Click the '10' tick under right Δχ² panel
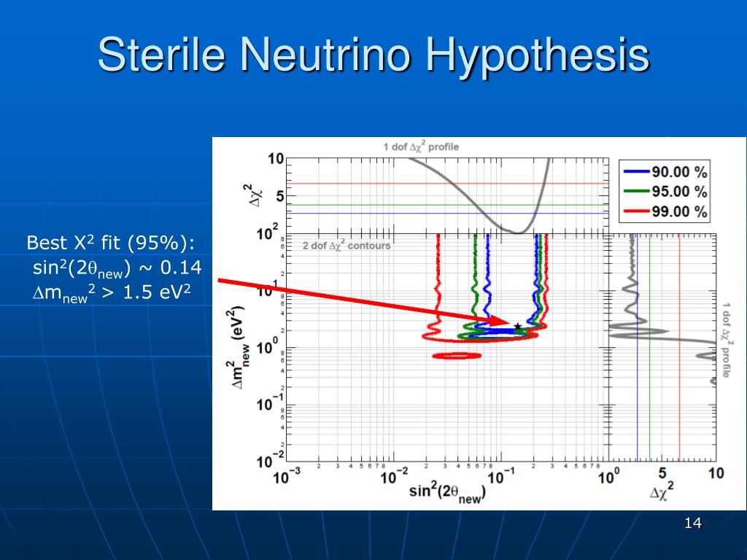This screenshot has height=560, width=747. 716,472
